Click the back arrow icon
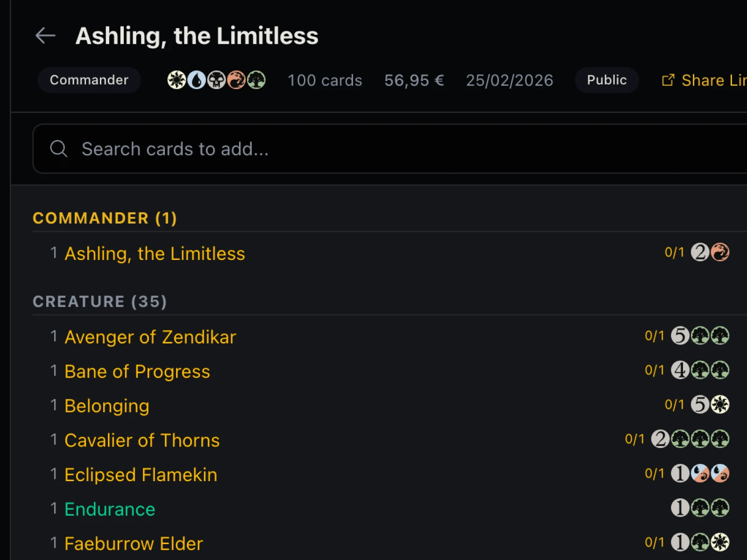 (x=45, y=35)
